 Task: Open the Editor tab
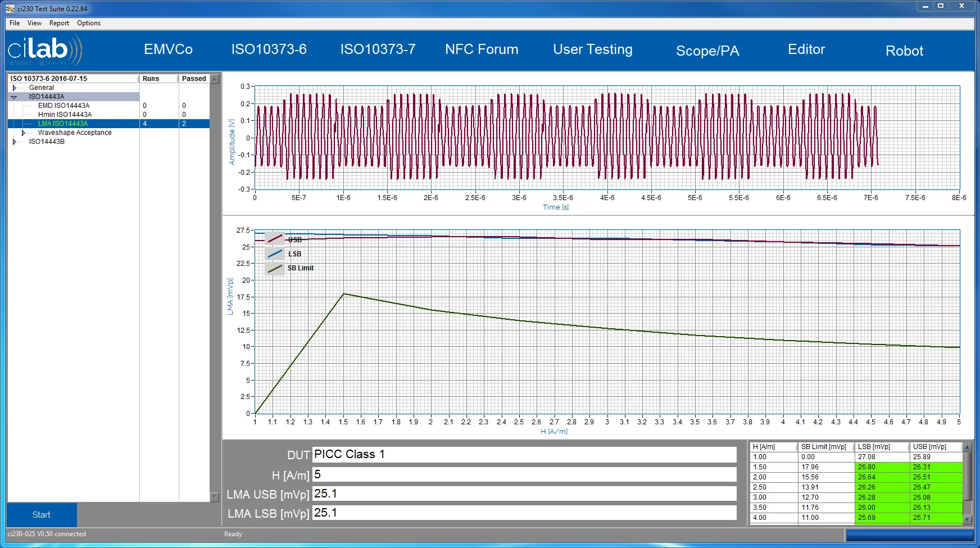[x=806, y=49]
